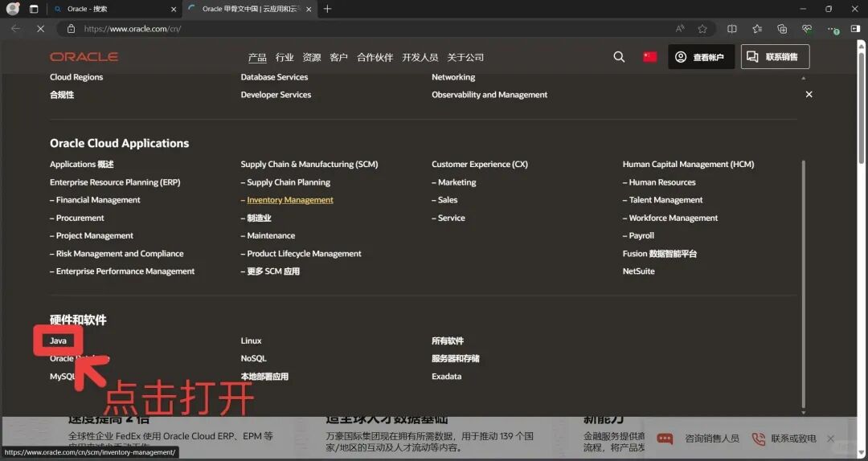Open the 客户 menu

pyautogui.click(x=339, y=57)
